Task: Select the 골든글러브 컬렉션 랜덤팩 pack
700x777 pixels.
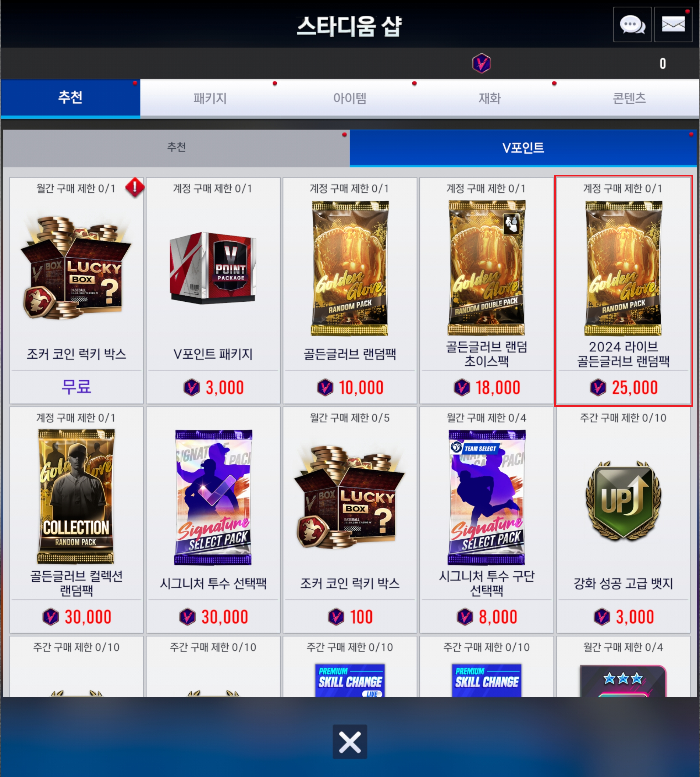Action: [76, 497]
